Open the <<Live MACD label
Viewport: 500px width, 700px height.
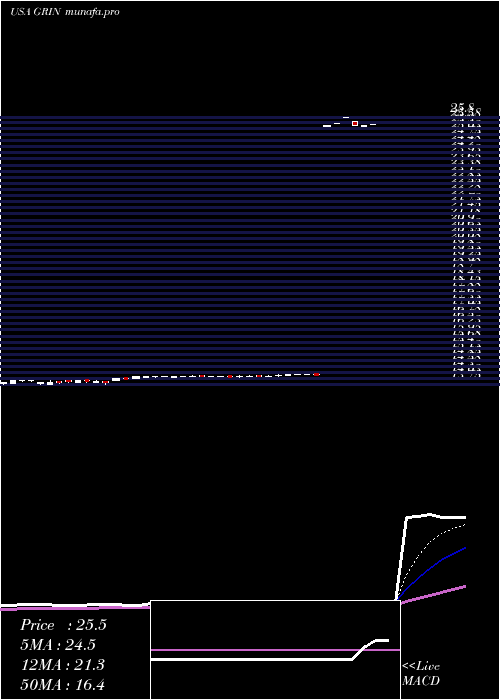click(x=421, y=673)
